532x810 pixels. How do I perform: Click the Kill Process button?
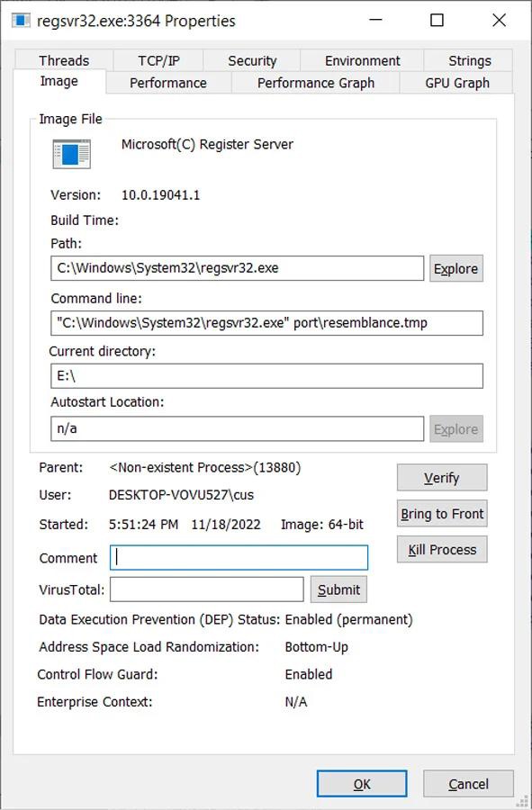pos(442,549)
